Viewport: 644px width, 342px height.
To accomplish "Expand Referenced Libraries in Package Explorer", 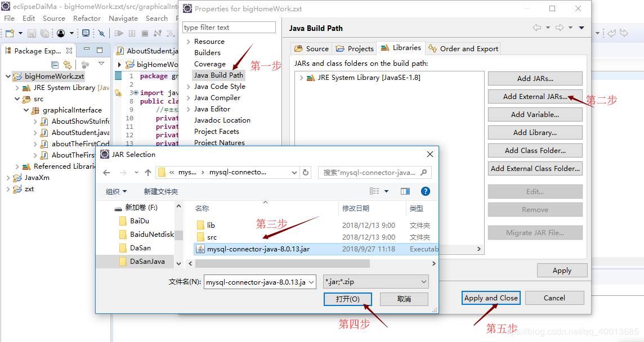I will [x=16, y=166].
